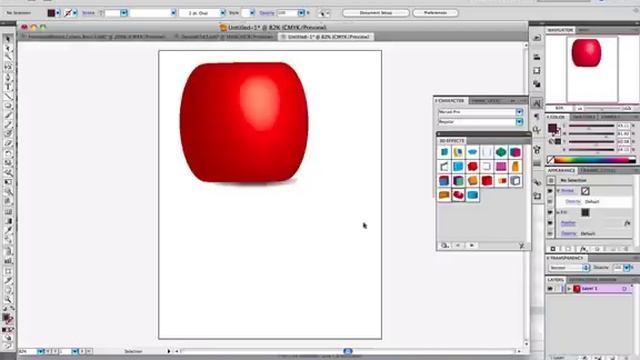
Task: Switch to the Navigator tab
Action: (560, 30)
